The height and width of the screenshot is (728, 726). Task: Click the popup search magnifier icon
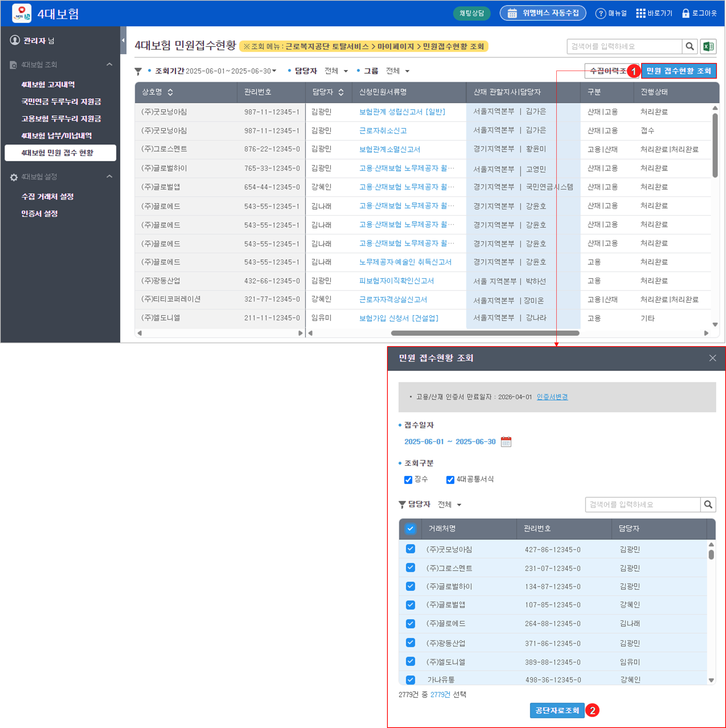708,505
